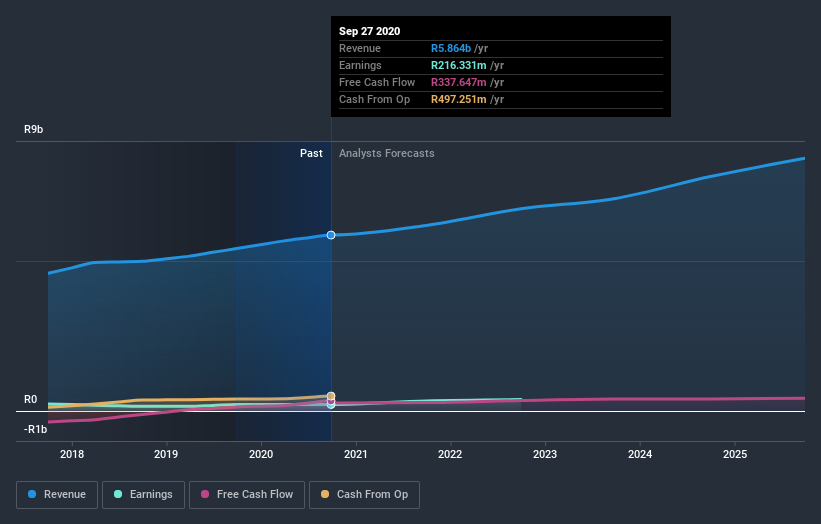Image resolution: width=821 pixels, height=524 pixels.
Task: Click the R0 y-axis label
Action: (x=30, y=399)
